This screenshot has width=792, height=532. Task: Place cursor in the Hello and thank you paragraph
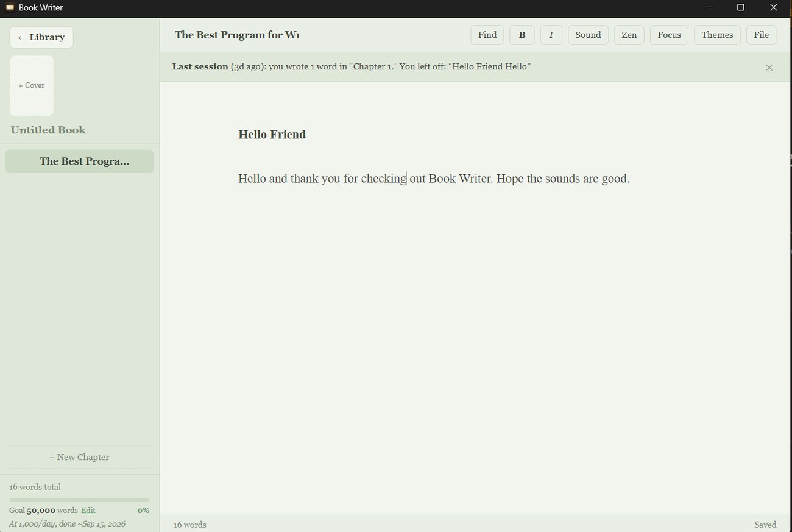[x=434, y=179]
